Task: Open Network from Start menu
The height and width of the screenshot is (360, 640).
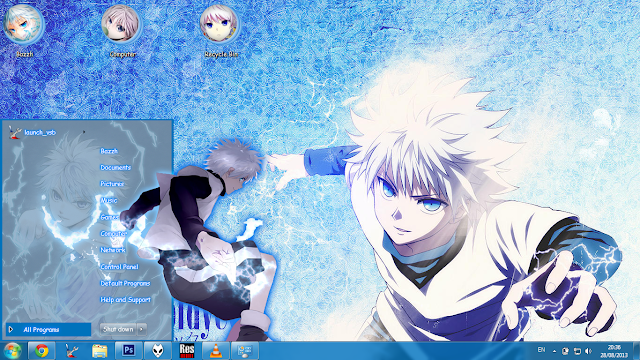Action: tap(113, 250)
